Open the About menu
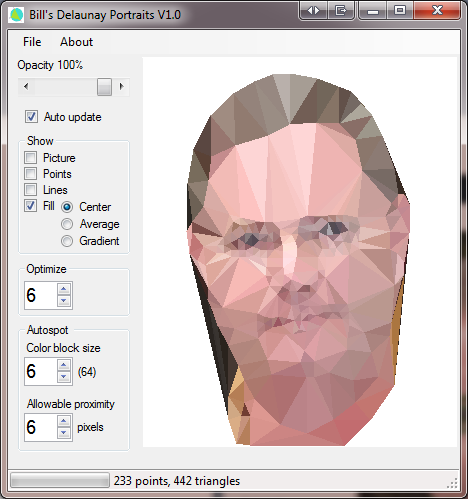Image resolution: width=468 pixels, height=499 pixels. pyautogui.click(x=77, y=42)
